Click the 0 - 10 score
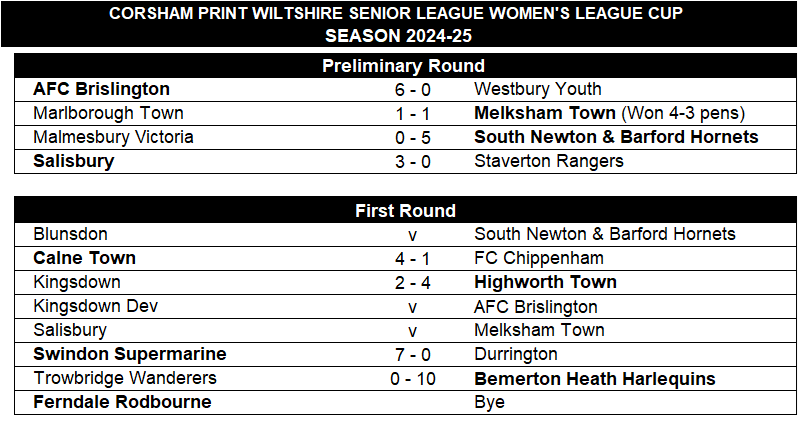 click(412, 379)
